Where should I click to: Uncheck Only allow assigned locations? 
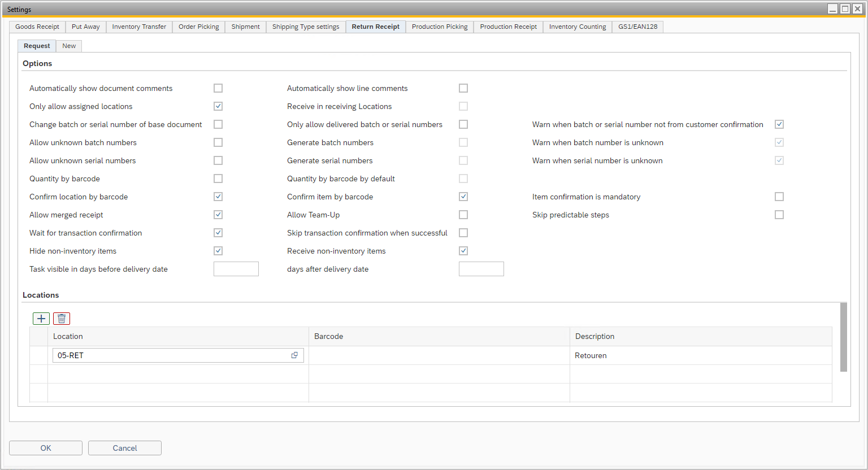click(x=218, y=106)
